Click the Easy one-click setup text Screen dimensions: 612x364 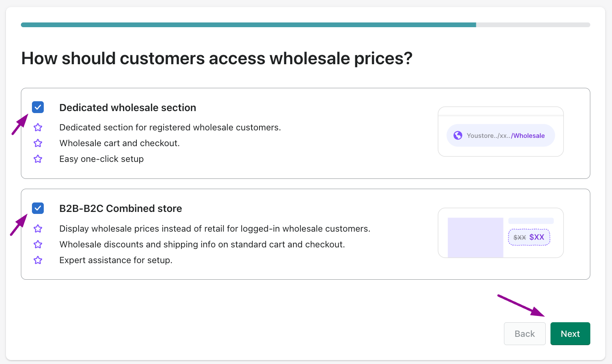(x=102, y=159)
